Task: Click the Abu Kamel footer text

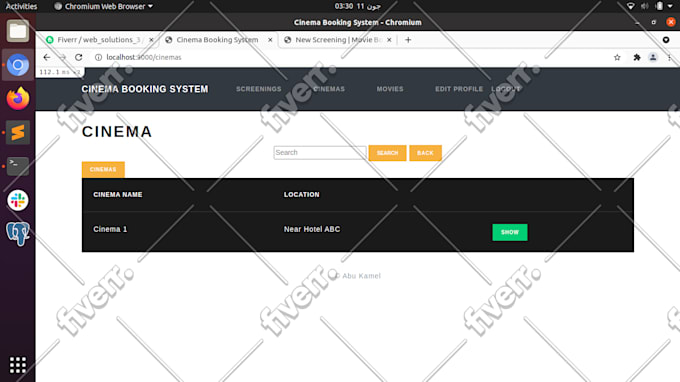Action: coord(358,276)
